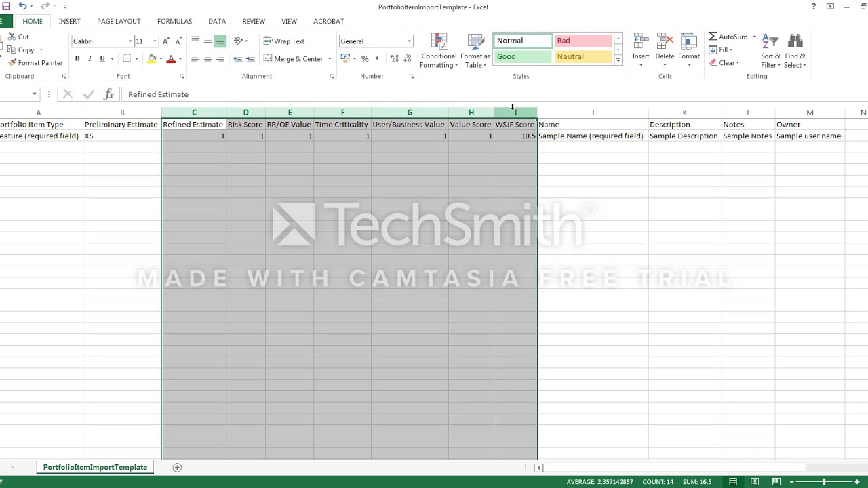This screenshot has height=488, width=868.
Task: Open the text orientation options
Action: [x=241, y=41]
